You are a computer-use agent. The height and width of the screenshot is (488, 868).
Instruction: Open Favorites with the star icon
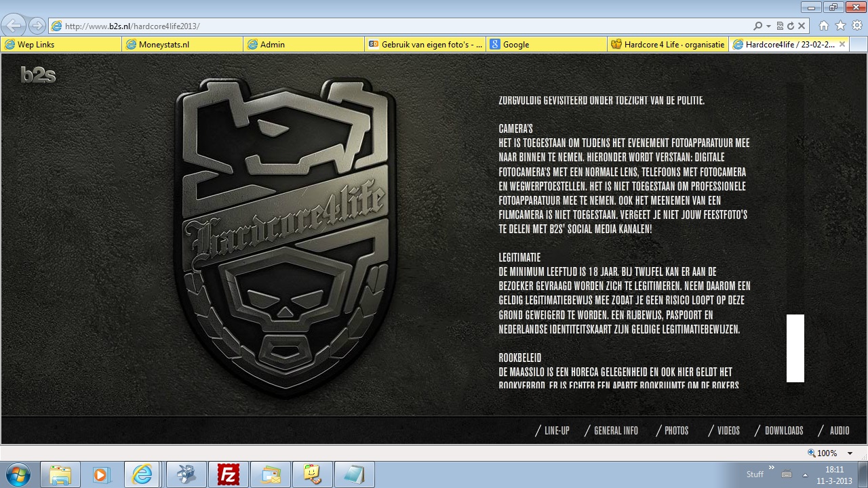(841, 26)
